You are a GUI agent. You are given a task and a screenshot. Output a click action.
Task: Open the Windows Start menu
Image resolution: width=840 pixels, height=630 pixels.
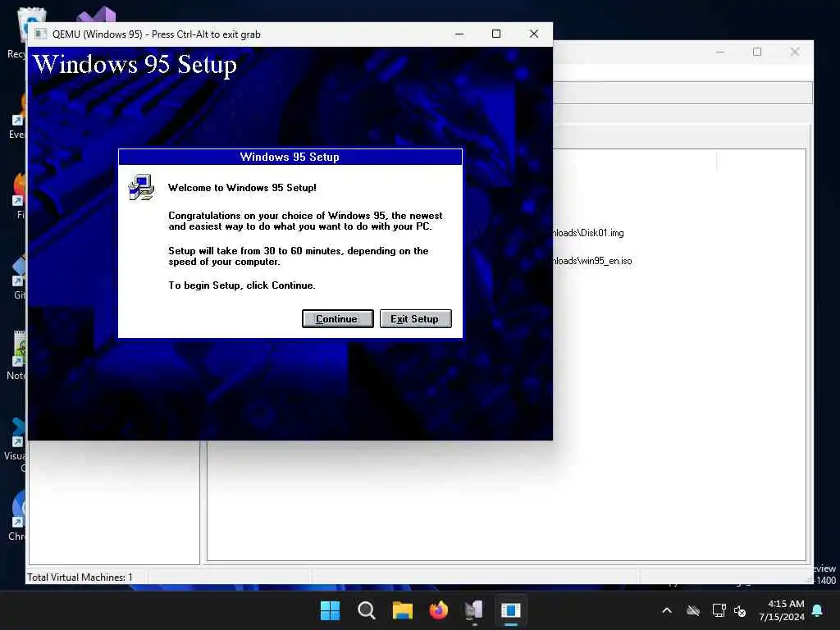click(x=330, y=610)
